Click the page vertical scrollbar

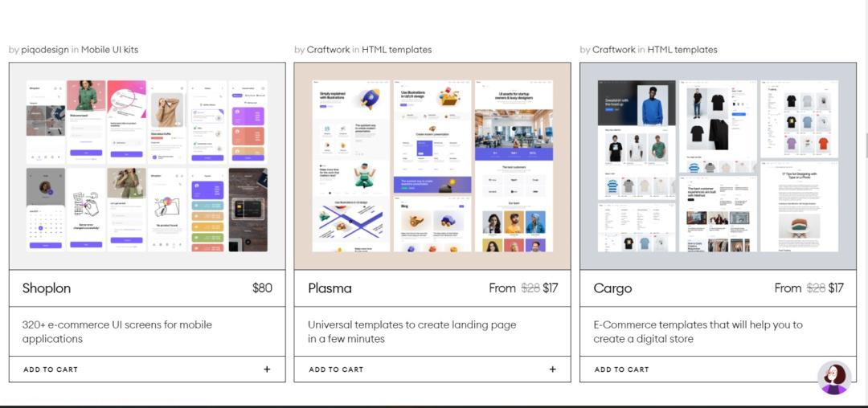coord(866,204)
